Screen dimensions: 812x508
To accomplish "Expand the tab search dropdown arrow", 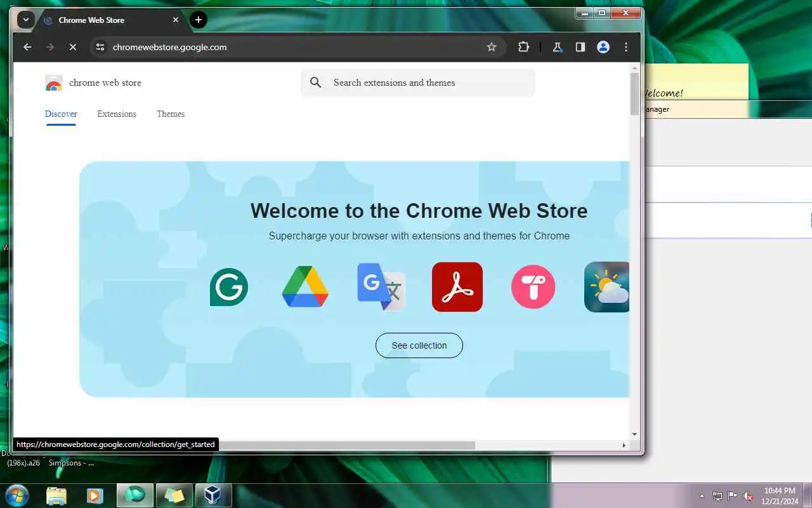I will point(25,20).
